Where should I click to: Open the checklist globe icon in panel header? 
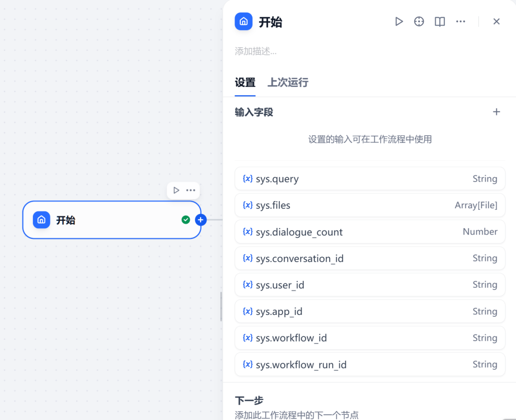[x=419, y=21]
